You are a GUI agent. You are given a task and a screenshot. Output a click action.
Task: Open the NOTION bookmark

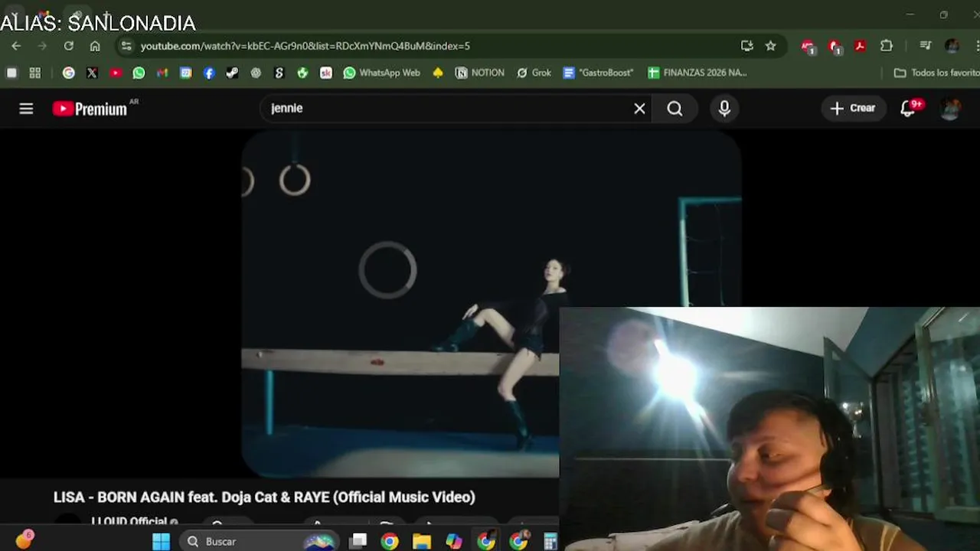(x=480, y=73)
